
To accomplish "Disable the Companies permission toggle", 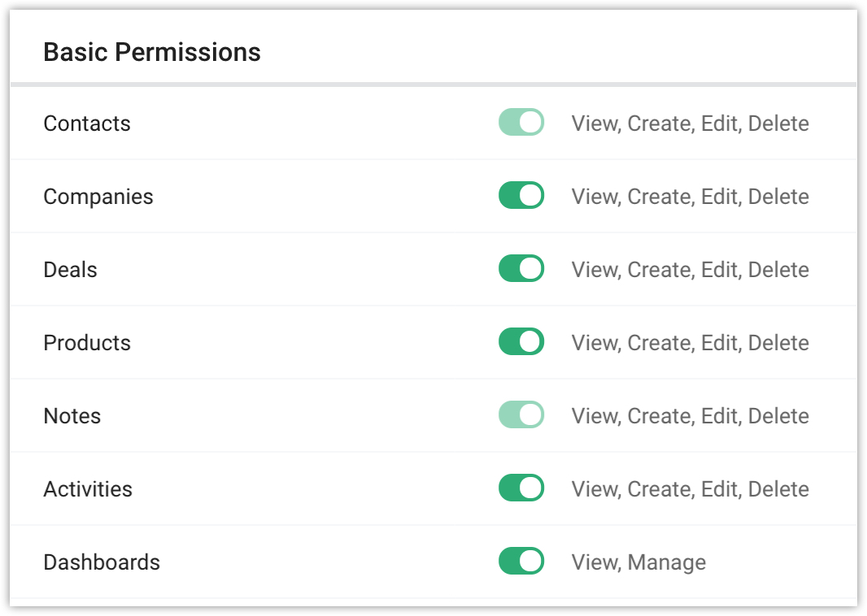I will pos(521,196).
